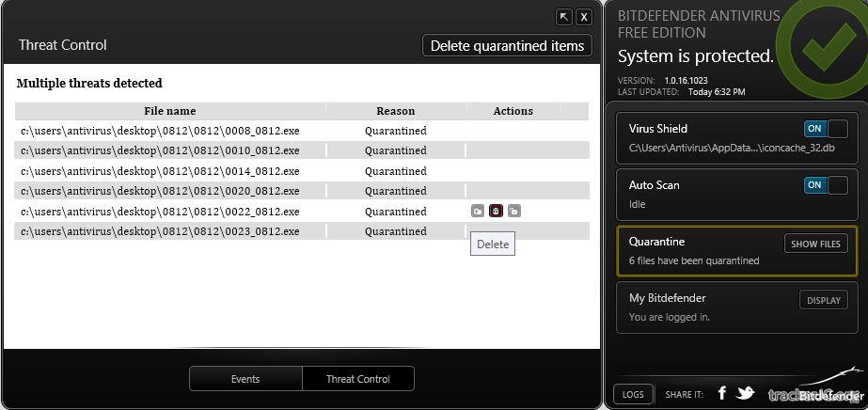Viewport: 868px width, 410px height.
Task: Click the detach window arrow icon
Action: tap(564, 17)
